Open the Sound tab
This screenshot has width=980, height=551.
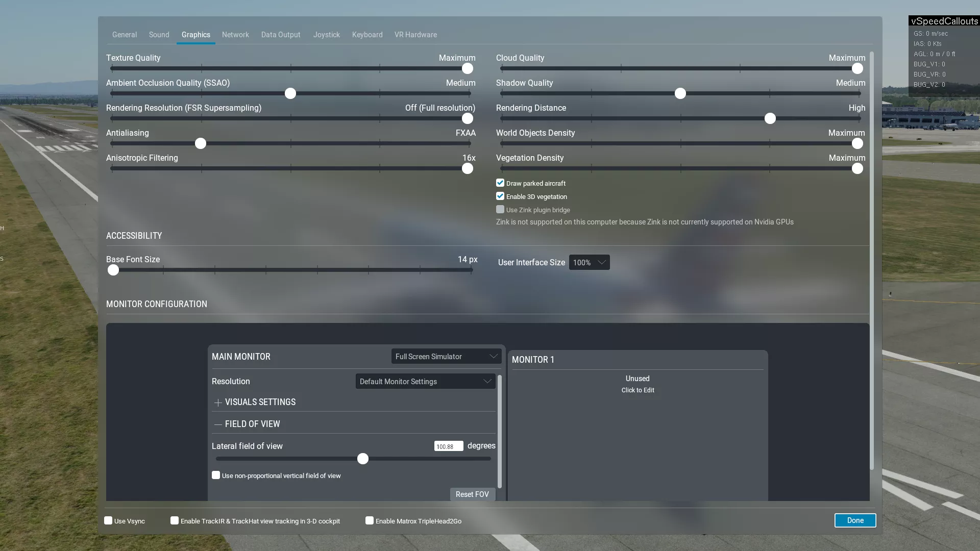coord(159,35)
